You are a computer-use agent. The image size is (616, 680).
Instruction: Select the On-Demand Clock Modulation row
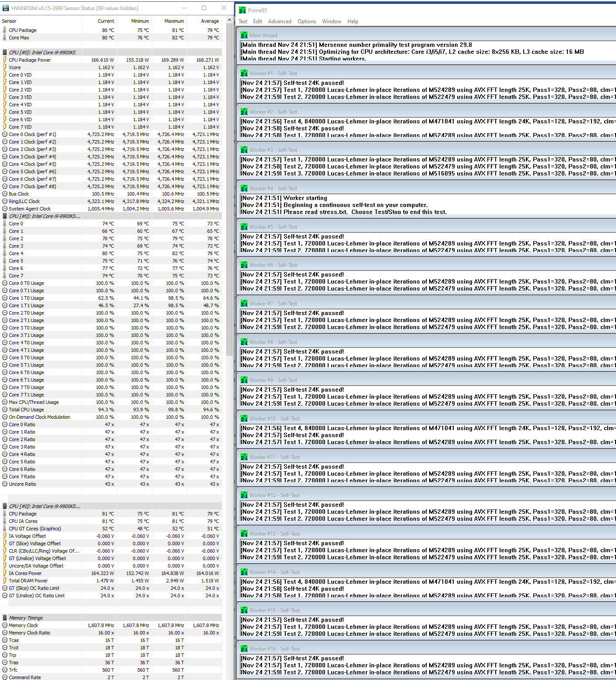[111, 417]
